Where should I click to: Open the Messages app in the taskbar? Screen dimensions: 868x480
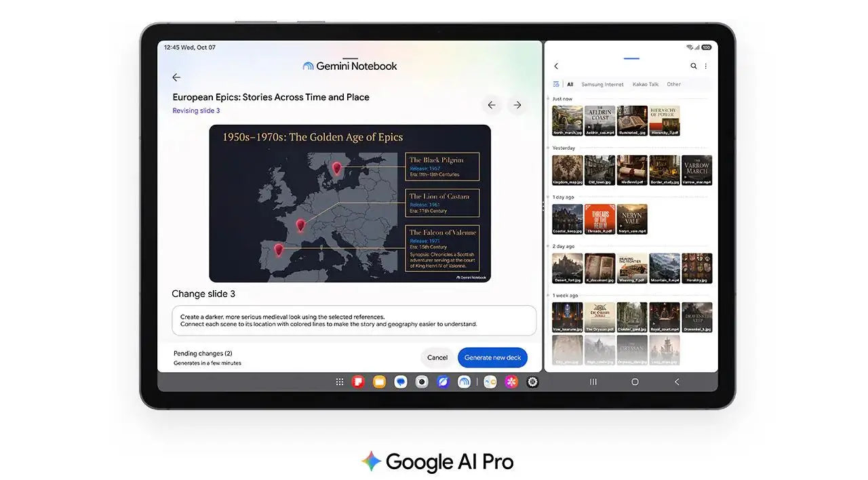tap(401, 382)
